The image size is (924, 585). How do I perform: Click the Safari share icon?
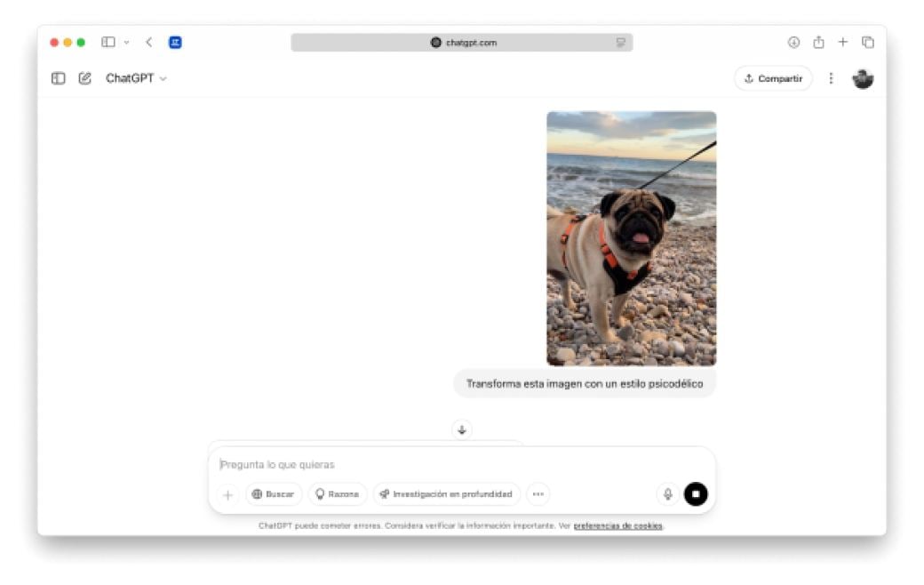pyautogui.click(x=818, y=43)
